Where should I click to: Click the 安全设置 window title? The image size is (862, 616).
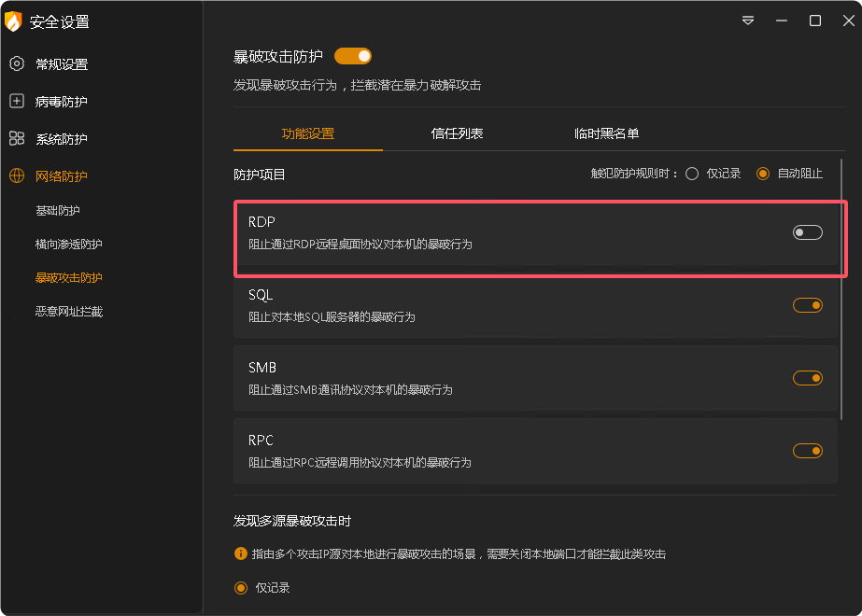pos(60,22)
